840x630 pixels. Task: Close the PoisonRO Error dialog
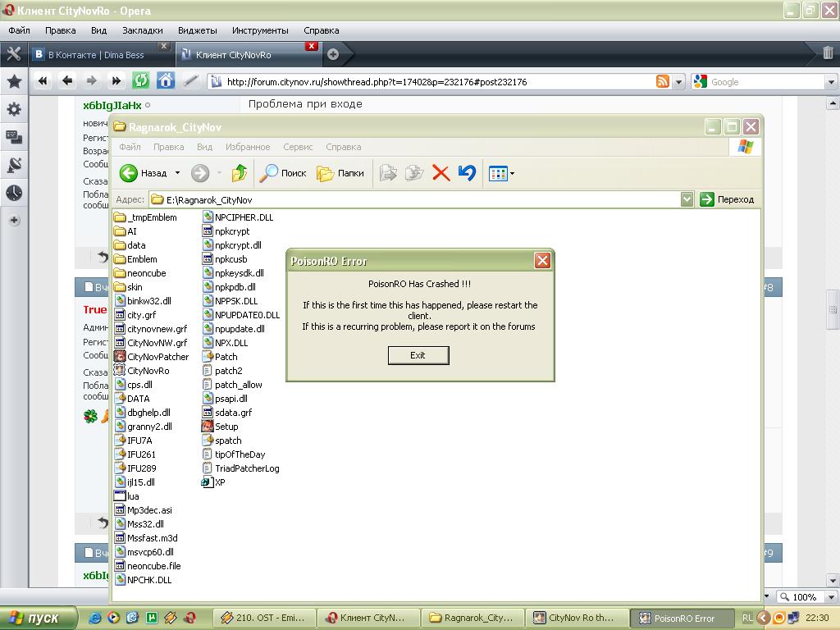click(x=542, y=261)
